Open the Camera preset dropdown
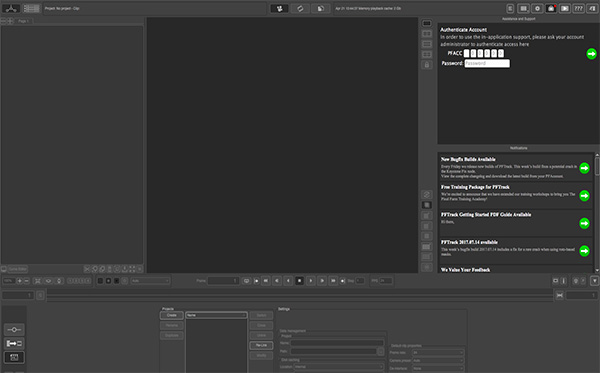Screen dimensions: 600x373 pyautogui.click(x=438, y=360)
